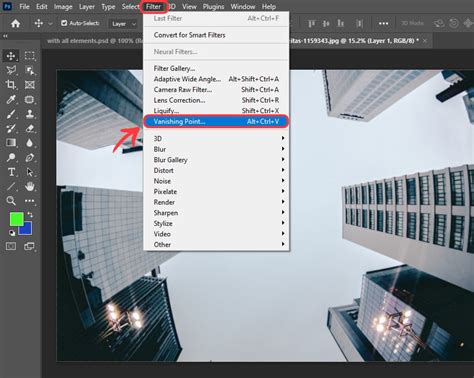Expand the Distort submenu
474x378 pixels.
[216, 170]
